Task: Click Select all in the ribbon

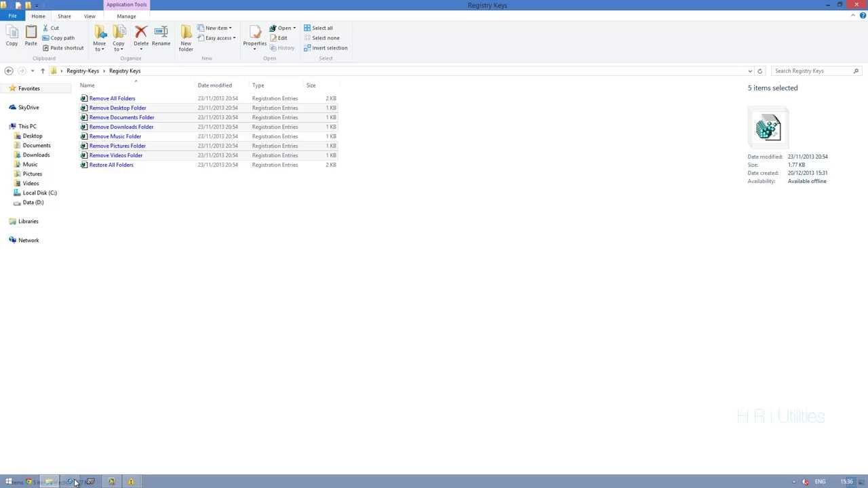Action: [318, 28]
